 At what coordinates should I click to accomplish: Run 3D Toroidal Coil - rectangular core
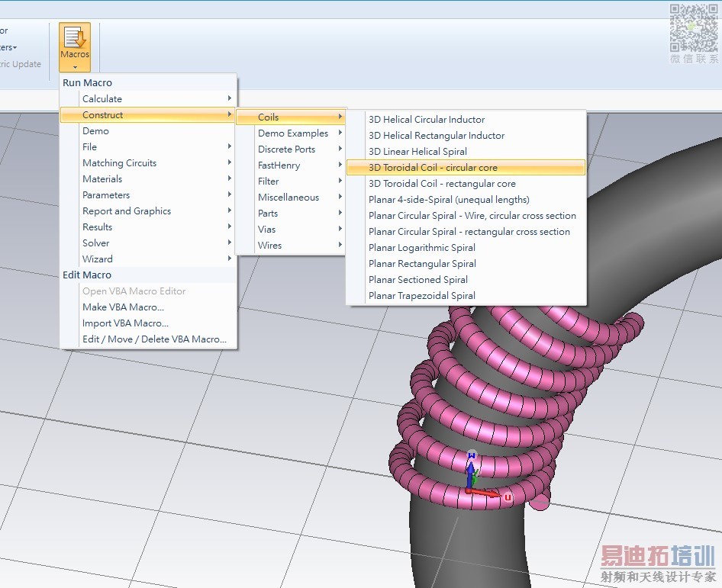tap(466, 184)
